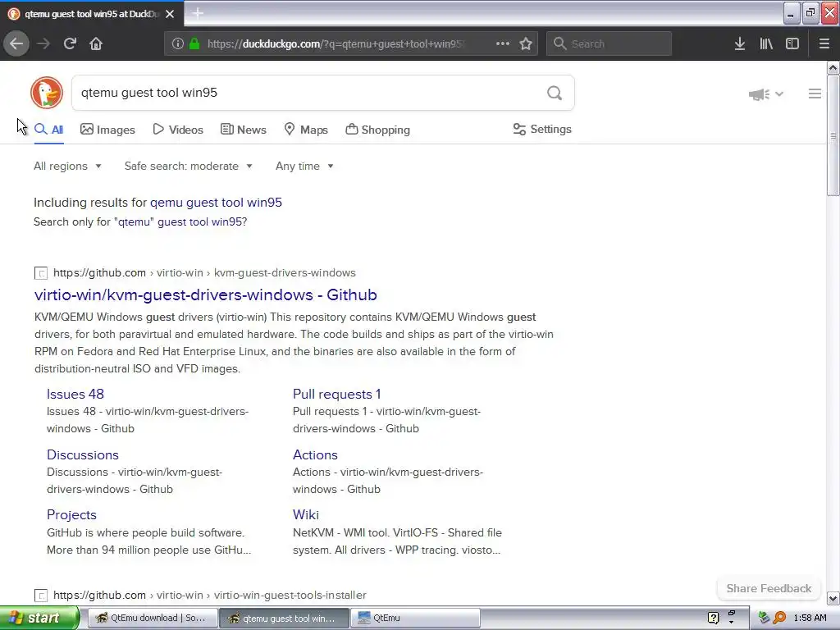Switch to QtEmu download taskbar window

point(153,618)
